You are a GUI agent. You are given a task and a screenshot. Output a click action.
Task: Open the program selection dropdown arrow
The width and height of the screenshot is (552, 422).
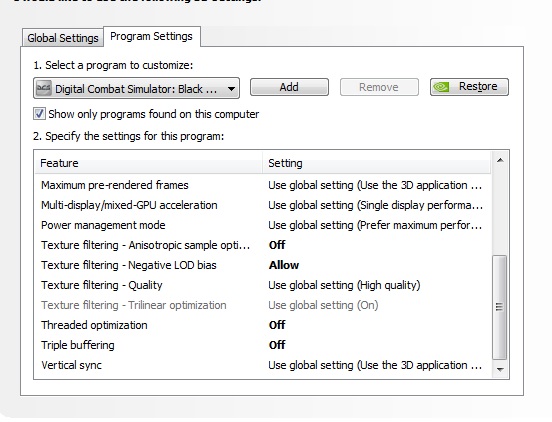point(231,89)
